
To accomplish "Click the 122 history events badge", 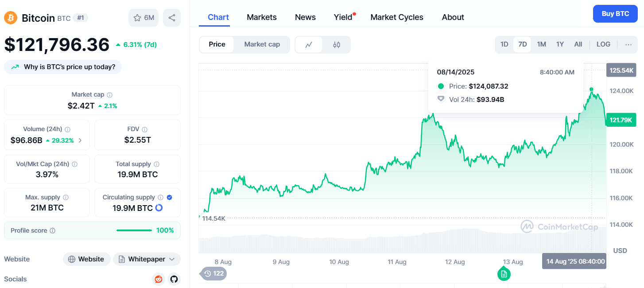I will (x=214, y=273).
